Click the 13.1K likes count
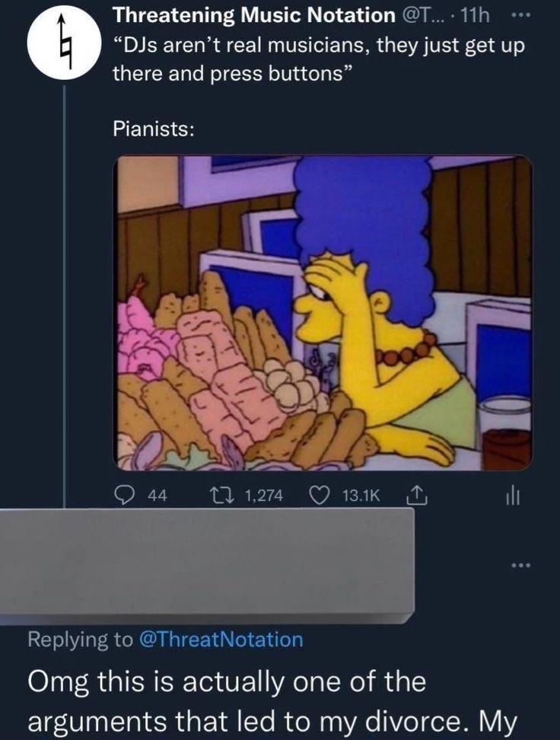Image resolution: width=560 pixels, height=740 pixels. (361, 496)
